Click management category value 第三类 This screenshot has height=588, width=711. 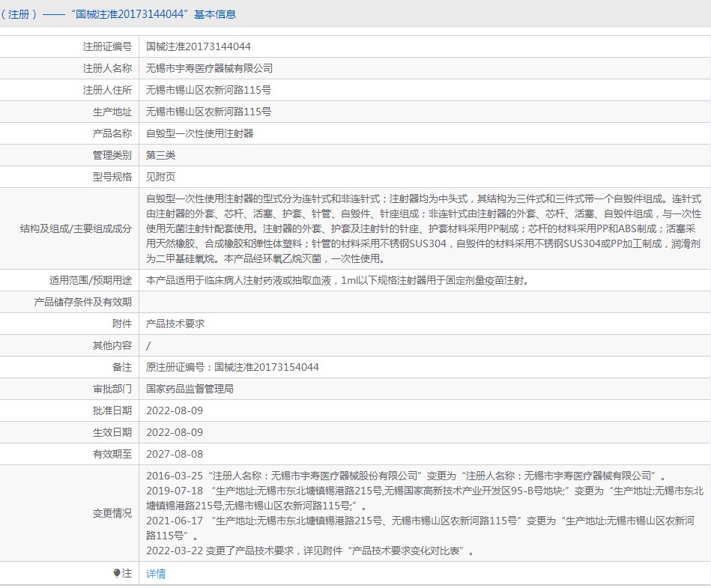click(x=160, y=155)
